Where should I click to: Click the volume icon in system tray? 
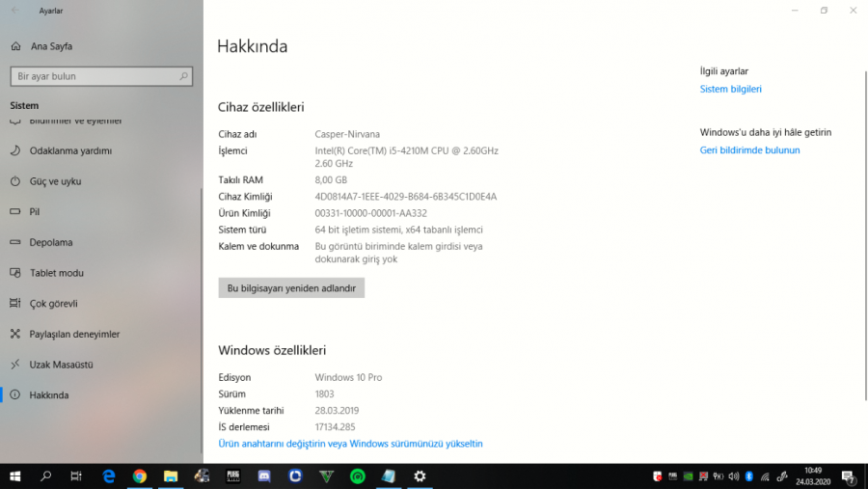[734, 476]
